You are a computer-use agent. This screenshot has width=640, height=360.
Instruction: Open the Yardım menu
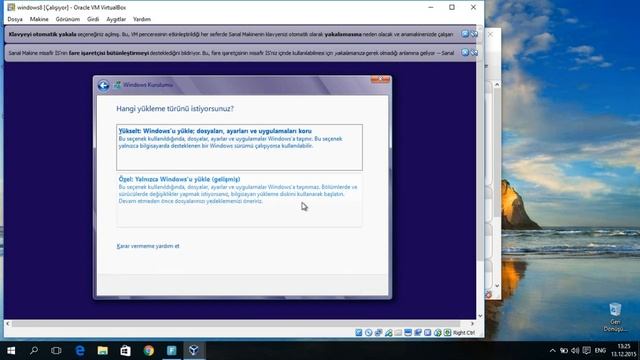(x=142, y=19)
